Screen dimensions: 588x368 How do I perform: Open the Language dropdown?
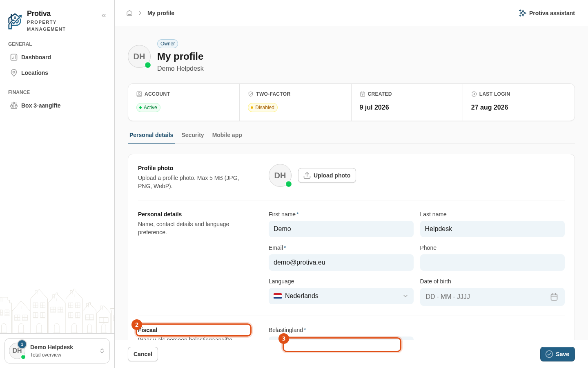[341, 296]
